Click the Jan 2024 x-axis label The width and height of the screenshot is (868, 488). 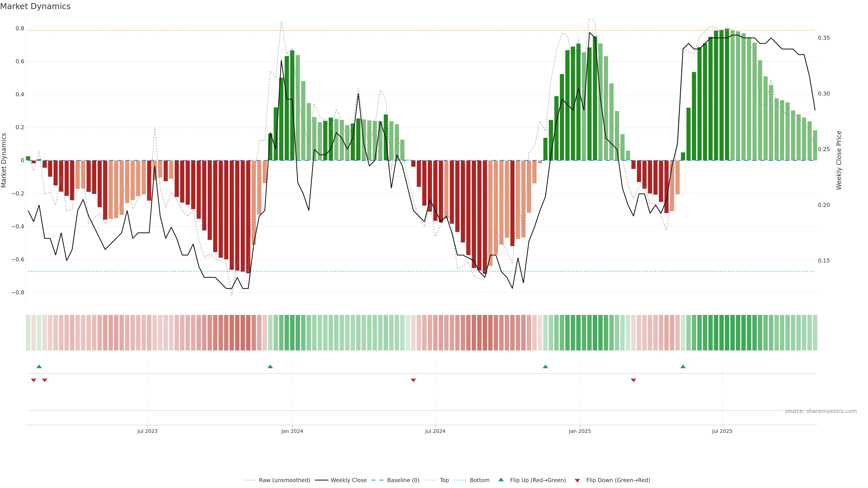click(292, 431)
